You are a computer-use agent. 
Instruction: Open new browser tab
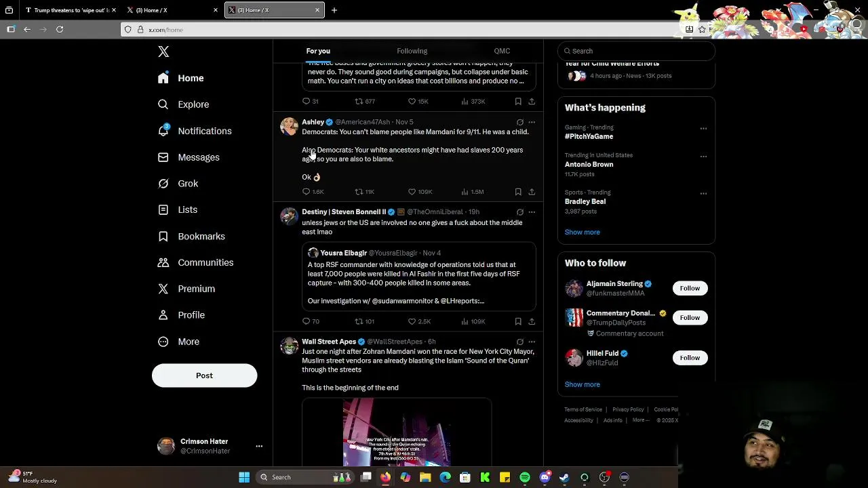pos(334,10)
